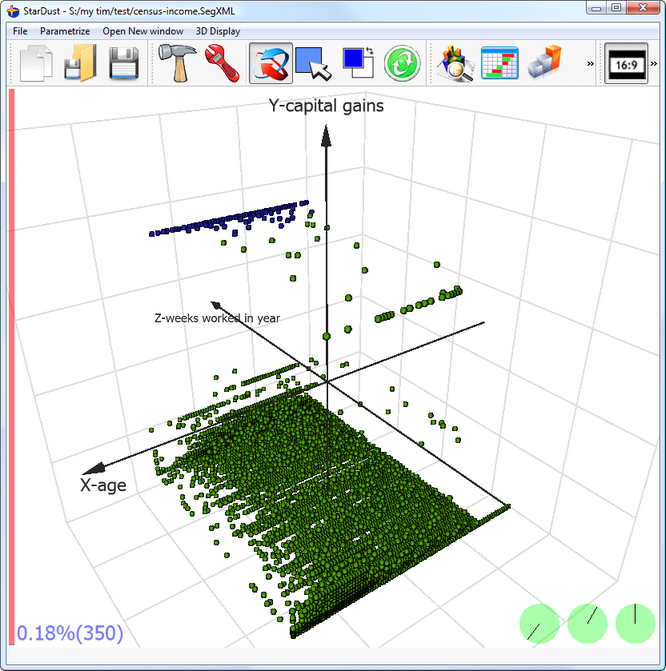Click the middle rotation dial
Image resolution: width=666 pixels, height=671 pixels.
pyautogui.click(x=587, y=623)
